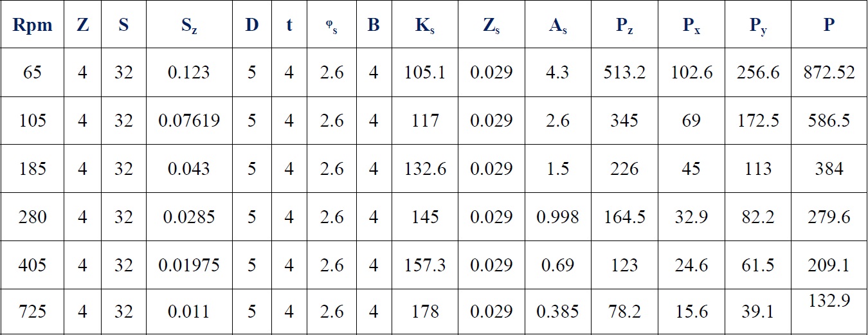Click the Rpm value 725 cell
868x335 pixels.
point(32,311)
